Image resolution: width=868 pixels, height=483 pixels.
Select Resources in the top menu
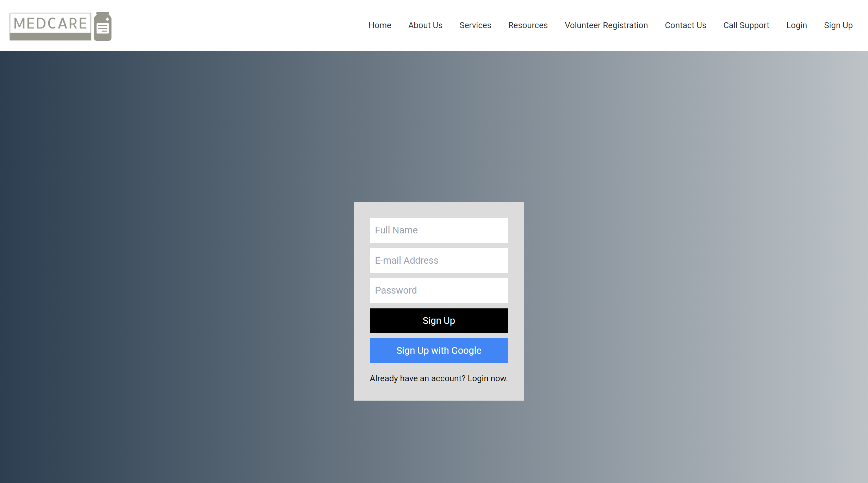tap(528, 25)
